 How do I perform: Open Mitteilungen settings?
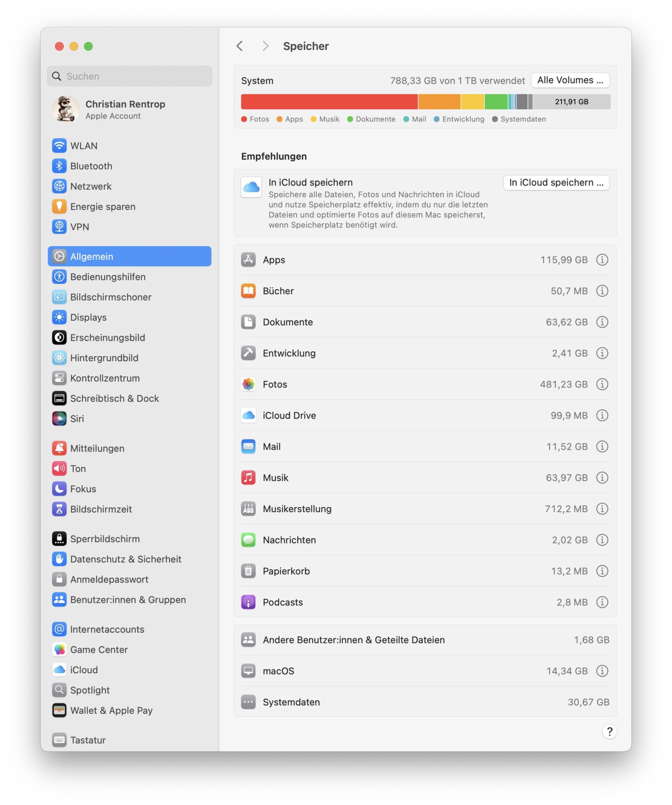pyautogui.click(x=129, y=448)
